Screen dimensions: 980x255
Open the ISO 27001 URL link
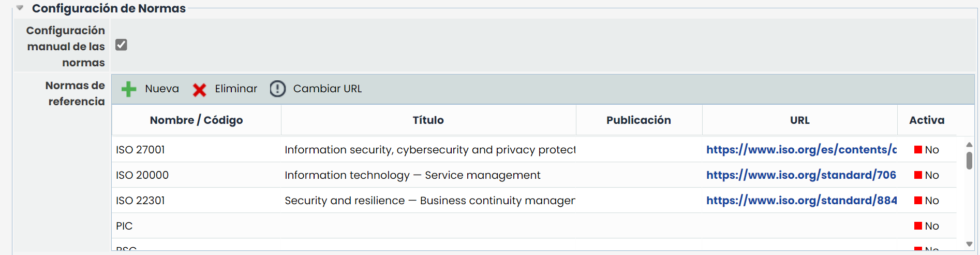(x=801, y=150)
